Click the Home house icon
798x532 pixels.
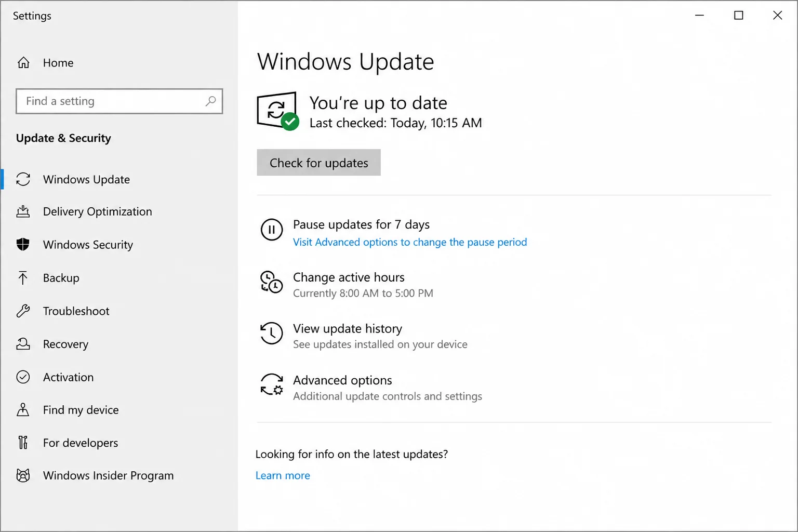tap(23, 63)
